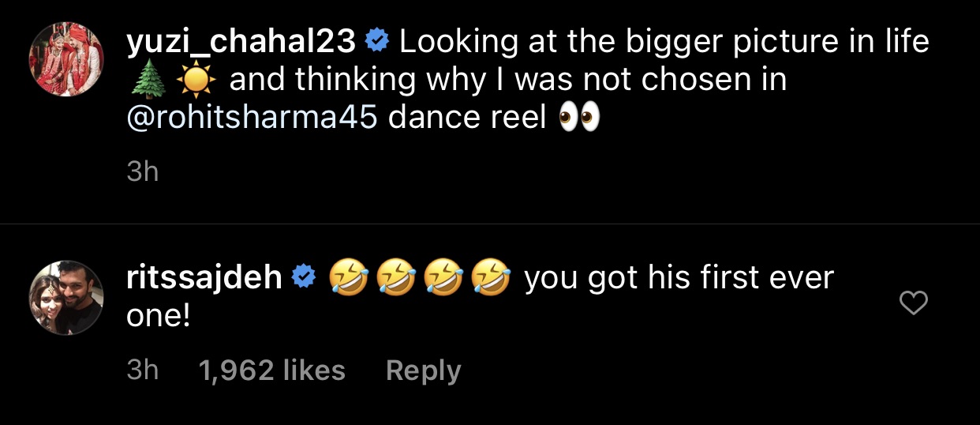Image resolution: width=980 pixels, height=425 pixels.
Task: View the 1,962 likes list
Action: pos(272,370)
